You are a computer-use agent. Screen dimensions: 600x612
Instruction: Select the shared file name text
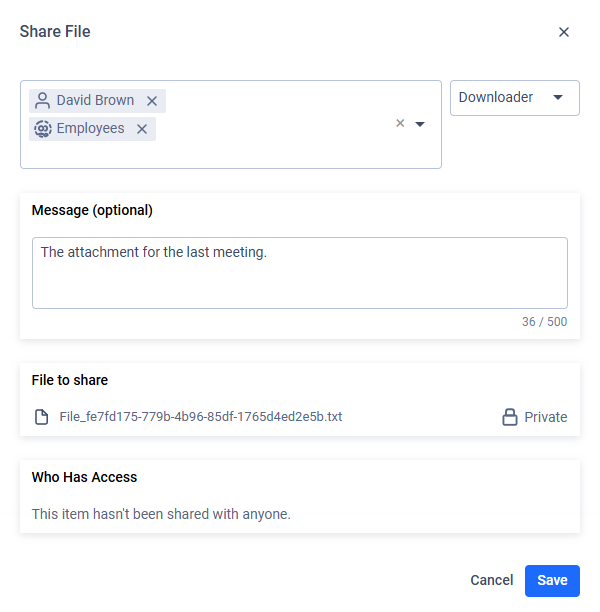[201, 417]
